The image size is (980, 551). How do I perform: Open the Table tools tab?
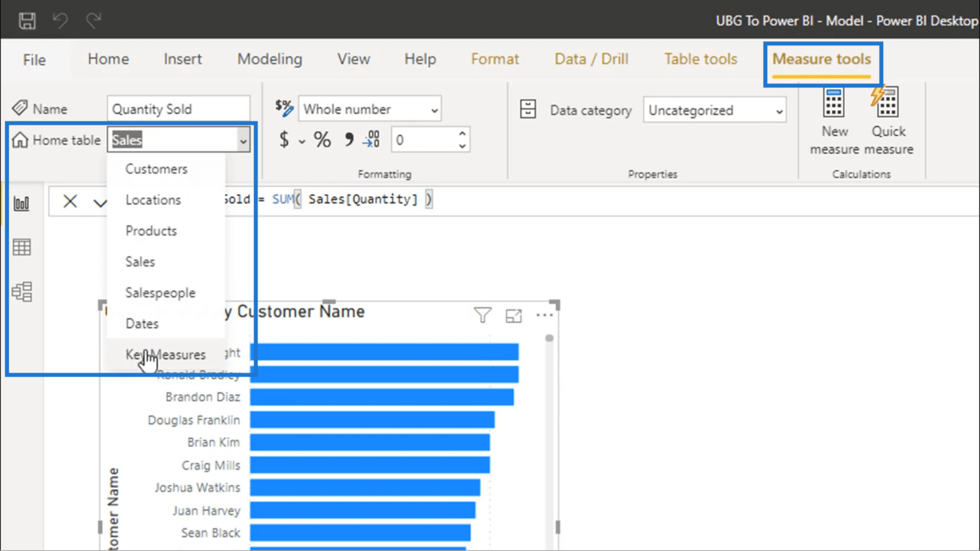pos(701,59)
